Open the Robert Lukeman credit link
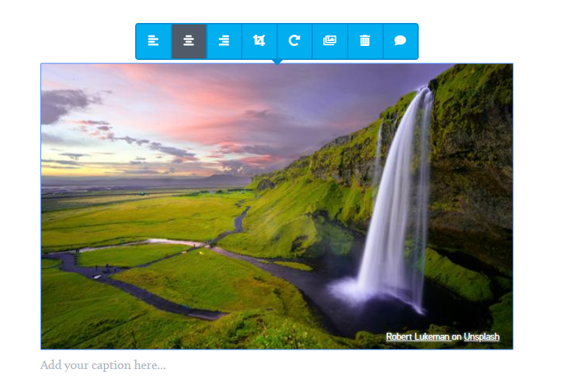Viewport: 565px width, 392px height. pos(417,337)
